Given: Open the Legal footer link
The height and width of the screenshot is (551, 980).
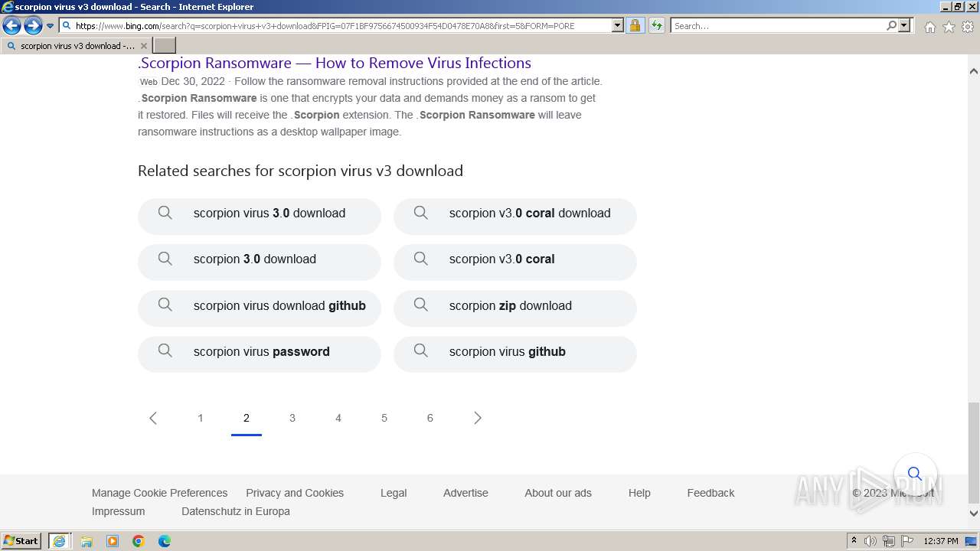Looking at the screenshot, I should [394, 493].
